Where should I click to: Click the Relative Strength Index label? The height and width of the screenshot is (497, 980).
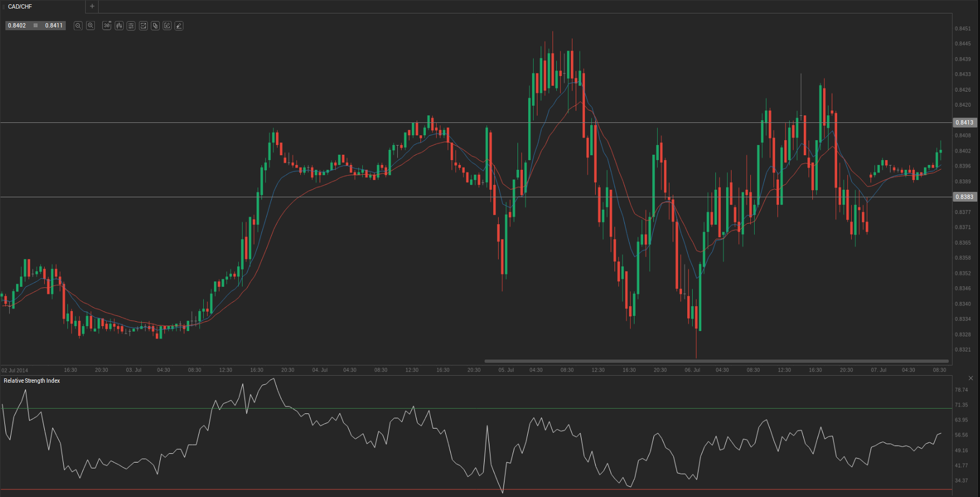[32, 381]
